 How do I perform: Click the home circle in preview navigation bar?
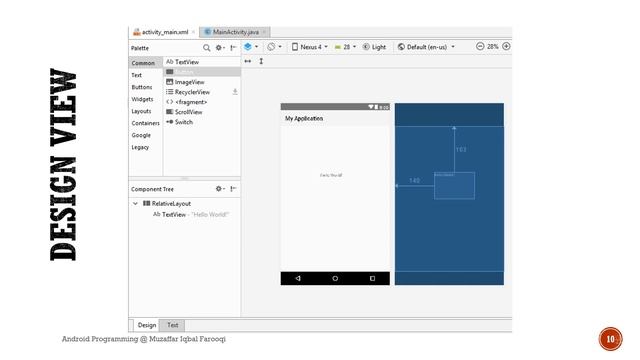(335, 278)
